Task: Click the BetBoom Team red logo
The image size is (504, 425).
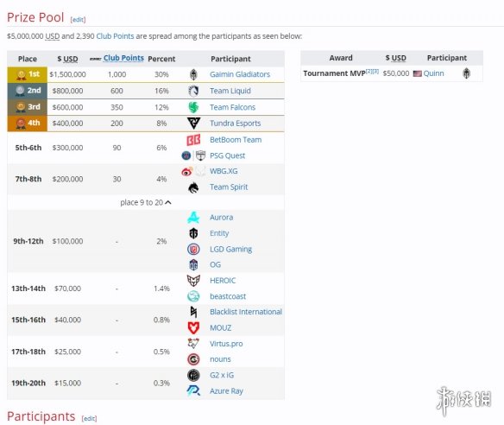Action: click(x=193, y=140)
